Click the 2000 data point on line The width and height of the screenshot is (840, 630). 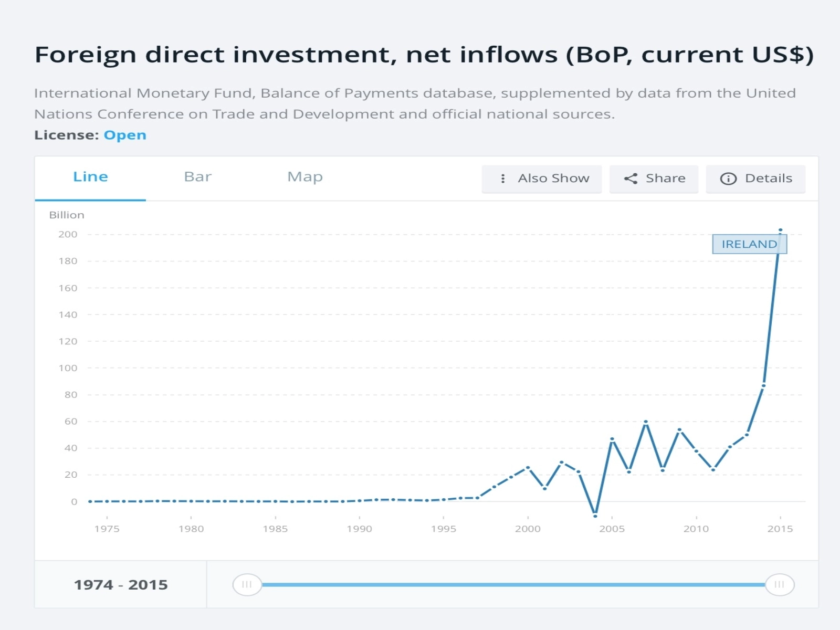(x=528, y=467)
